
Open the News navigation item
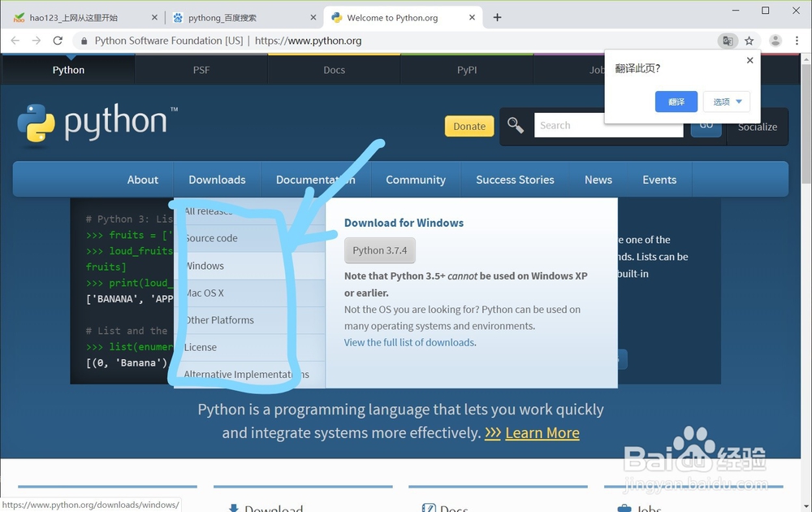pos(598,180)
